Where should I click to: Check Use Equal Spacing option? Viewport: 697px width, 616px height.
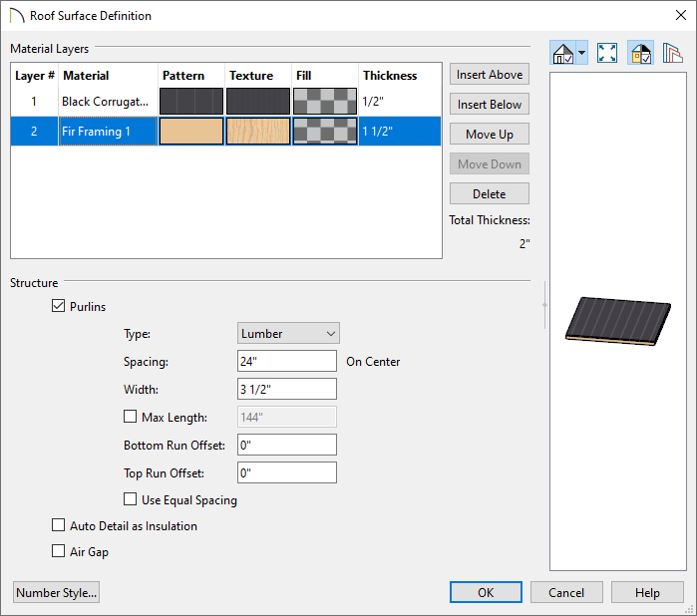click(x=130, y=500)
